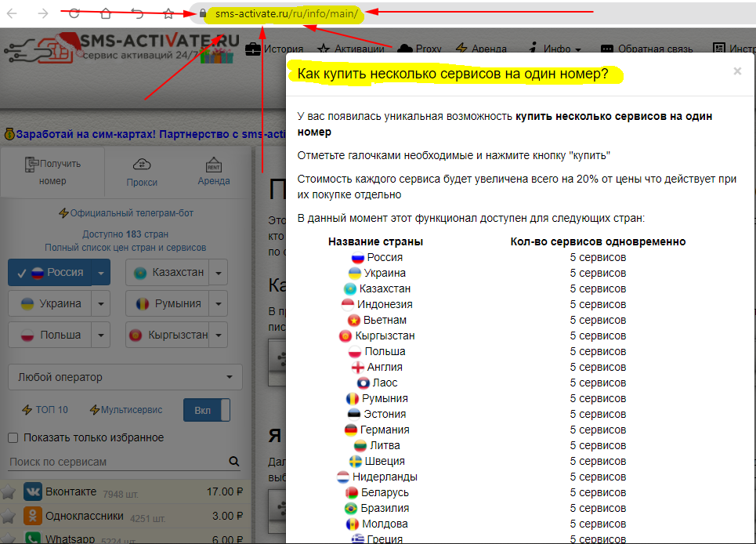756x544 pixels.
Task: Click the browser back arrow
Action: click(x=12, y=13)
